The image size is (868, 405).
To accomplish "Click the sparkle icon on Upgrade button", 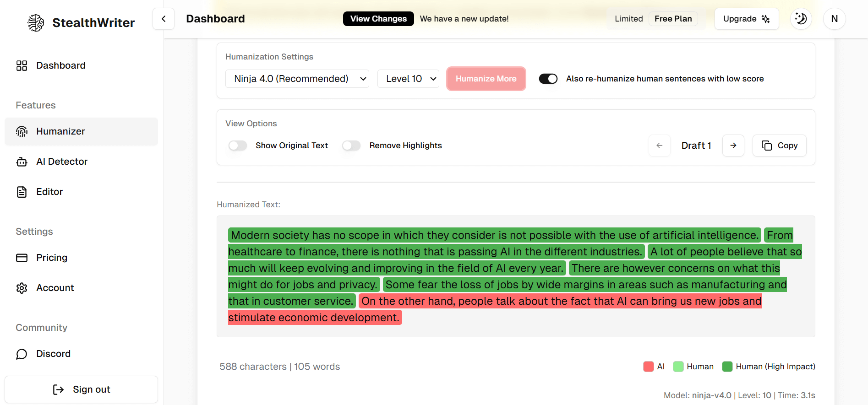I will click(765, 19).
